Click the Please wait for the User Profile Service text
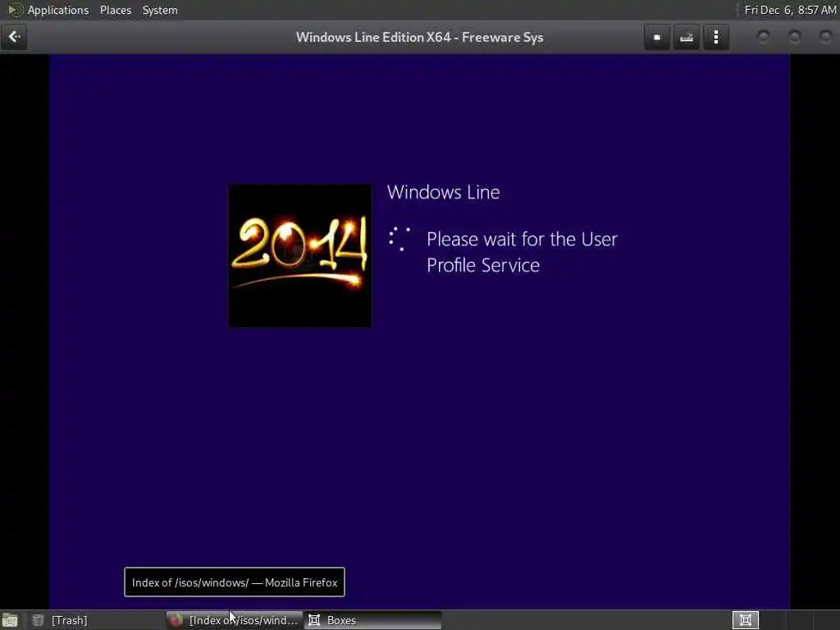 522,252
